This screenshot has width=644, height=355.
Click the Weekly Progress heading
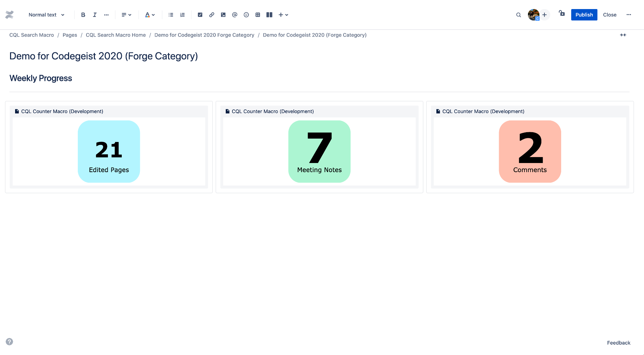tap(41, 78)
